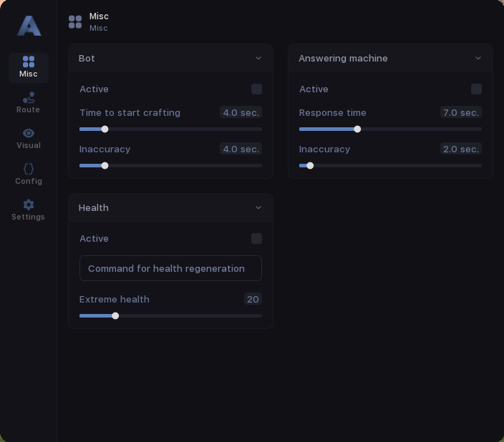Enable the Bot Active checkbox
This screenshot has width=504, height=442.
pos(256,89)
